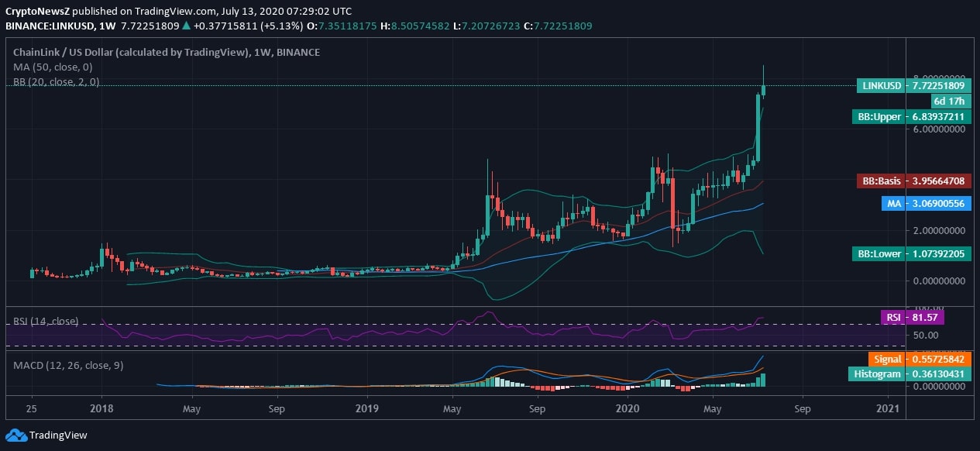Click the 2020 label on time axis
The image size is (980, 451).
coord(627,408)
